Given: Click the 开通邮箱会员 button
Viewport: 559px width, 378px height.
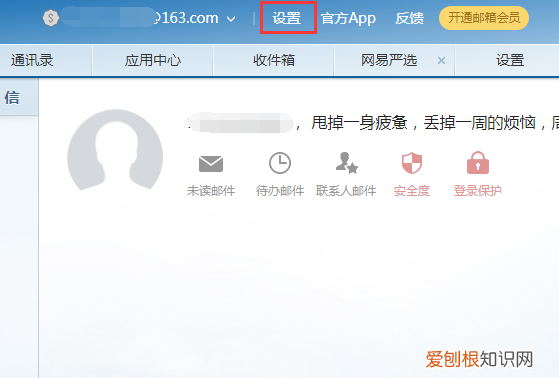Looking at the screenshot, I should pos(484,18).
